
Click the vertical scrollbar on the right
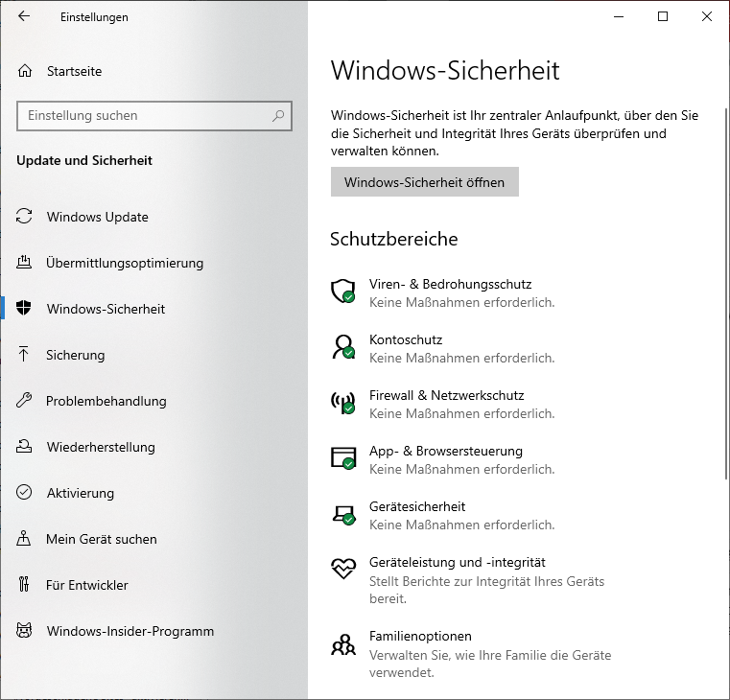727,293
